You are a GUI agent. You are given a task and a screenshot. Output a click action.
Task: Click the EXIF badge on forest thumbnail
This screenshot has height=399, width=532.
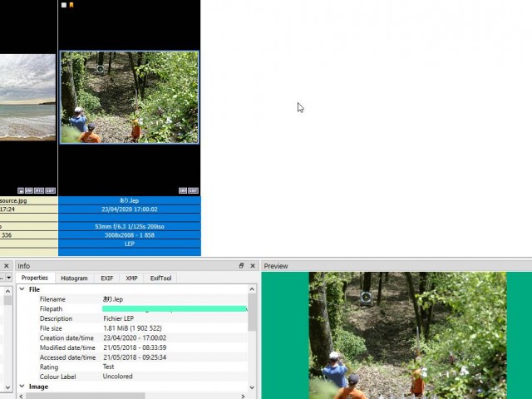click(194, 190)
